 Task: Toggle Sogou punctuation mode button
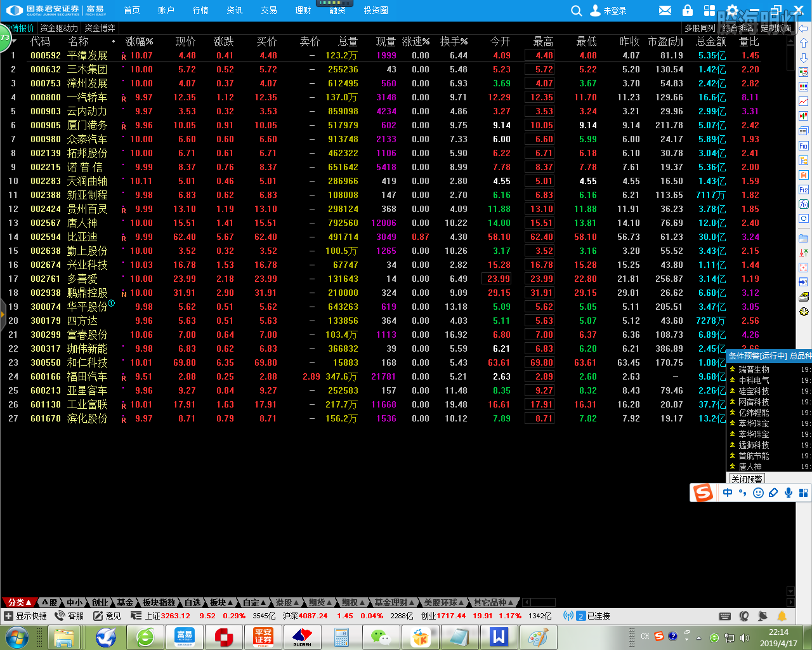pyautogui.click(x=743, y=493)
